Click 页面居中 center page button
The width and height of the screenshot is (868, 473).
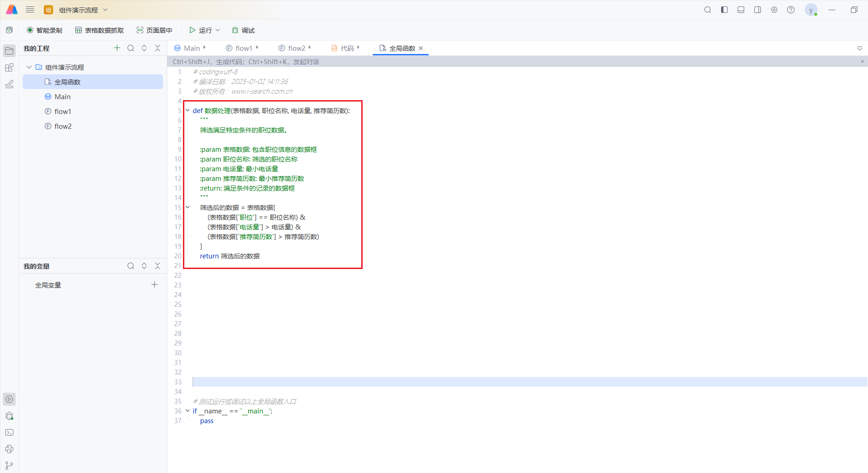click(154, 30)
